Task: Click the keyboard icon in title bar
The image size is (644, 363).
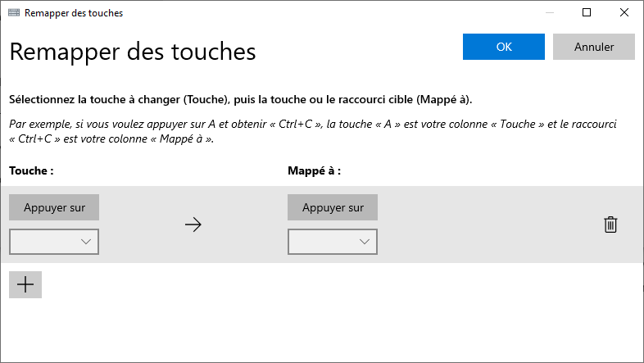Action: point(14,13)
